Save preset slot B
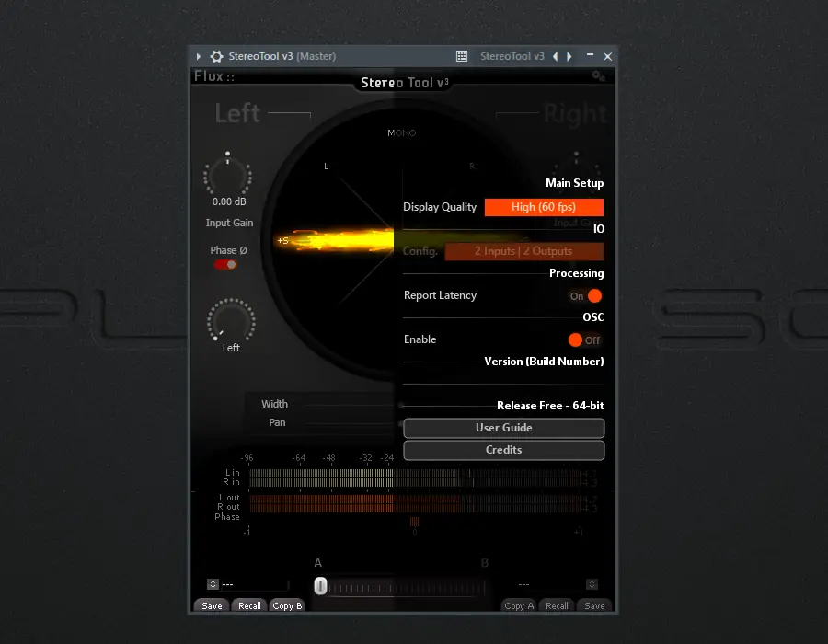 point(594,605)
